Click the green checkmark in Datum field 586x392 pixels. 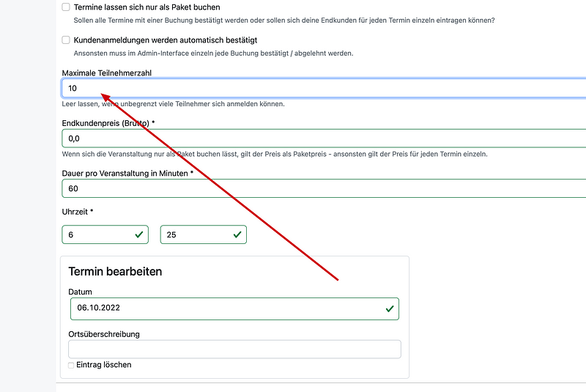390,309
